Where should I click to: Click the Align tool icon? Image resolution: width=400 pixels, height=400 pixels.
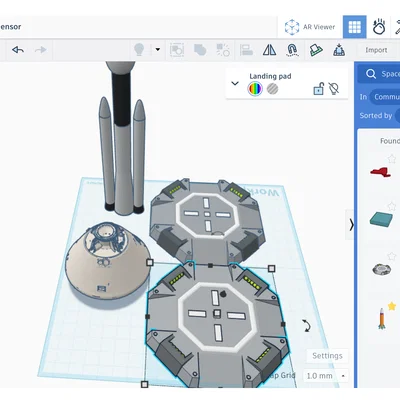click(246, 50)
